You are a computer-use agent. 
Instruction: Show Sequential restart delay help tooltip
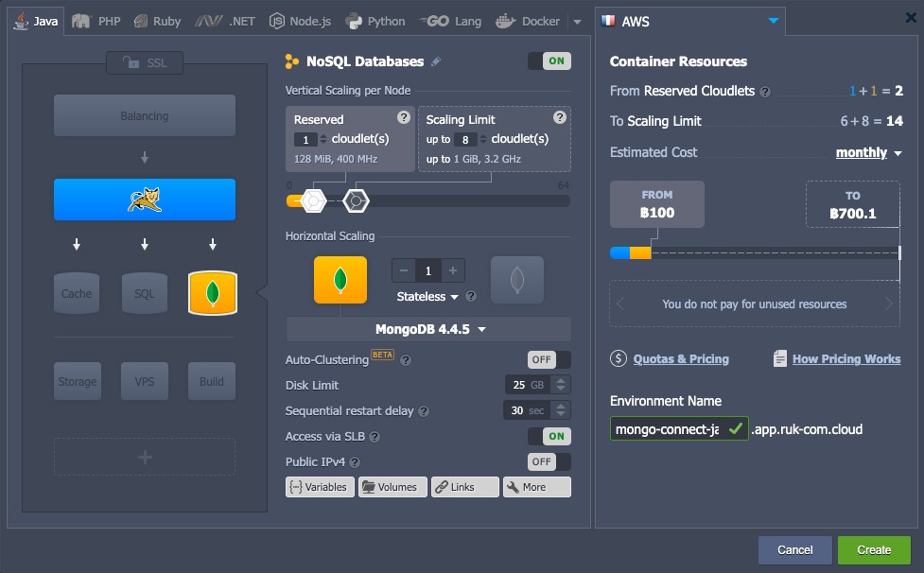424,411
